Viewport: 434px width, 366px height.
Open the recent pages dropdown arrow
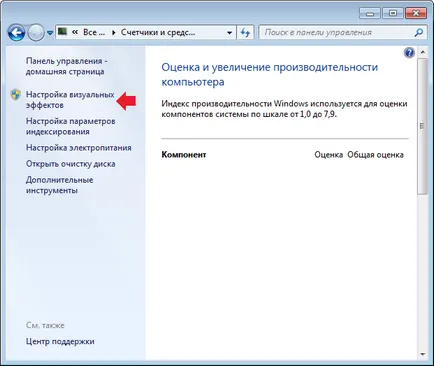(50, 33)
